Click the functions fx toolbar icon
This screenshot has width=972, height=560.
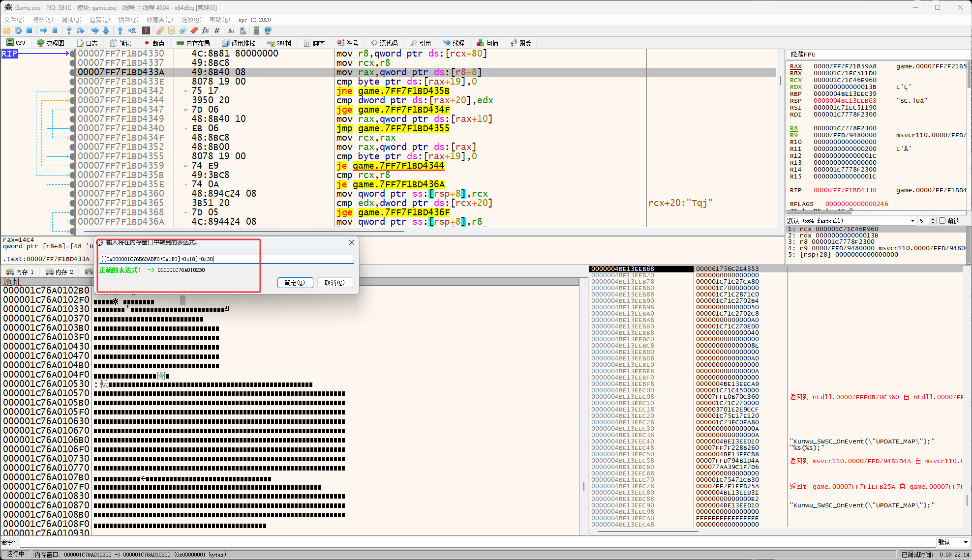205,30
